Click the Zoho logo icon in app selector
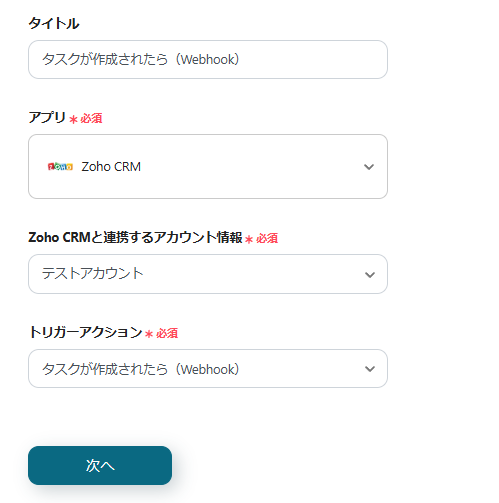Screen dimensions: 499x503 pos(60,166)
